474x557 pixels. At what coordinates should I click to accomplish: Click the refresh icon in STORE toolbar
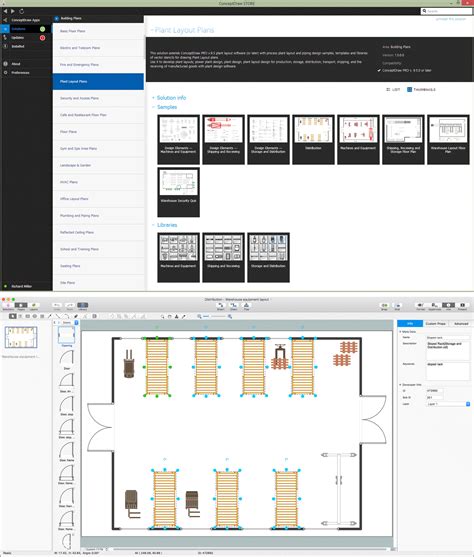22,11
